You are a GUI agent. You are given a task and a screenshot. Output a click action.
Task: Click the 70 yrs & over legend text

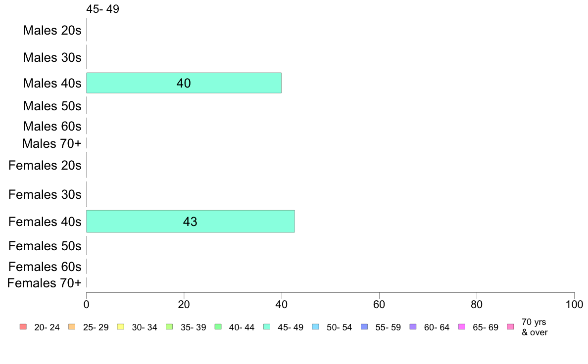[535, 327]
